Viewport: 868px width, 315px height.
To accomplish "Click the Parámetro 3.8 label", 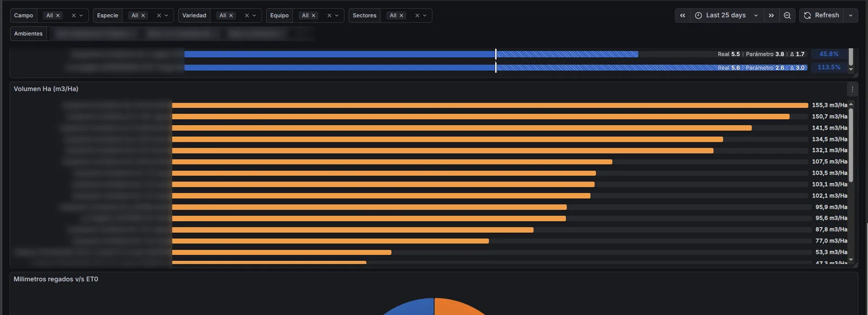I will [x=765, y=54].
